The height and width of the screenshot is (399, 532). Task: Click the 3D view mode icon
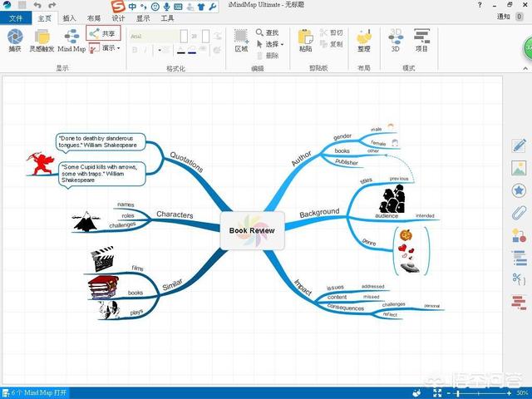click(395, 38)
